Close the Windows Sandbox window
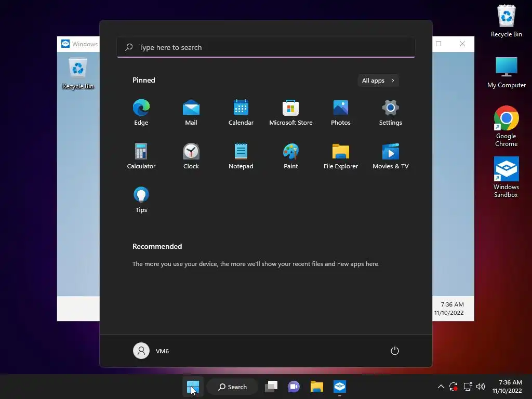The image size is (532, 399). 462,44
